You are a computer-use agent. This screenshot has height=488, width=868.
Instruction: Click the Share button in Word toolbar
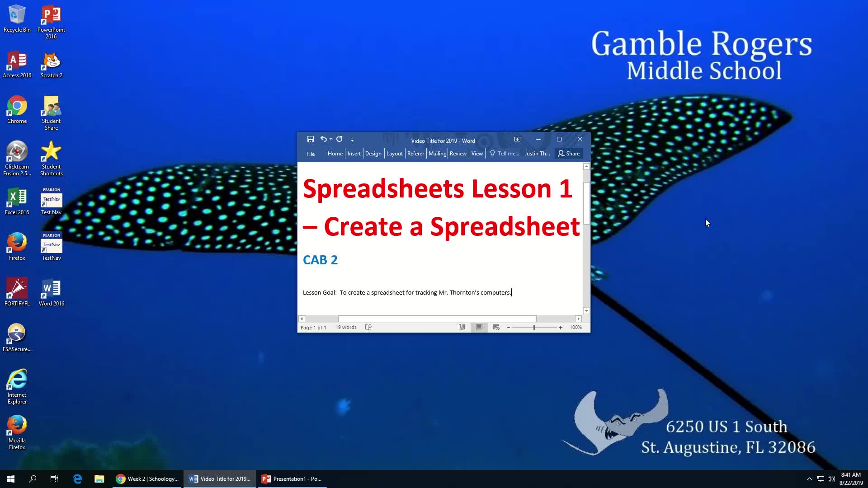tap(568, 154)
